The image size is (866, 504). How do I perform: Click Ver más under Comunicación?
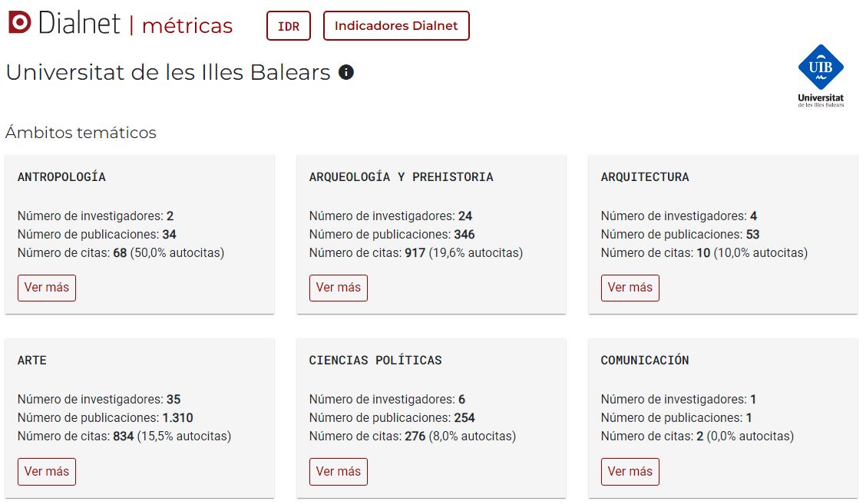click(630, 472)
